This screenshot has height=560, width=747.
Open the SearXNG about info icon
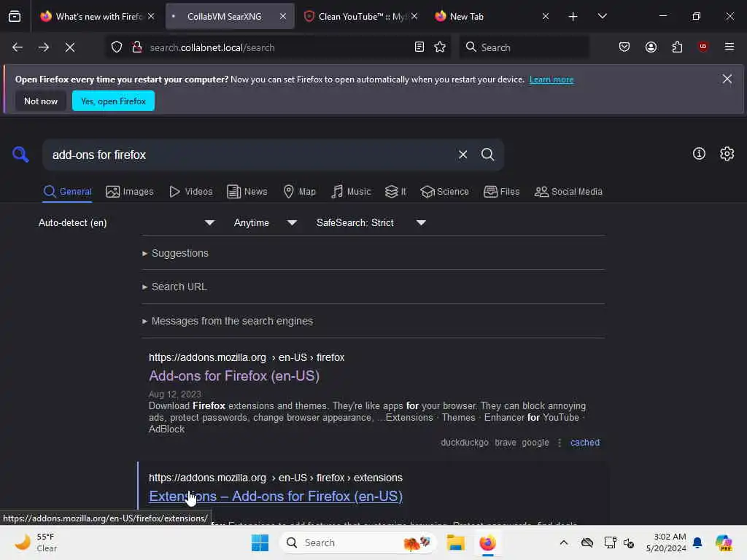(698, 153)
